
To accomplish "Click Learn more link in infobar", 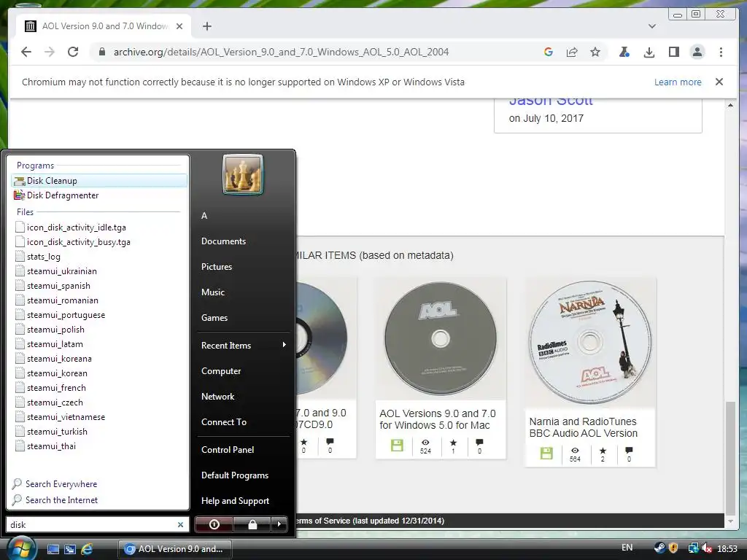I will [x=678, y=82].
